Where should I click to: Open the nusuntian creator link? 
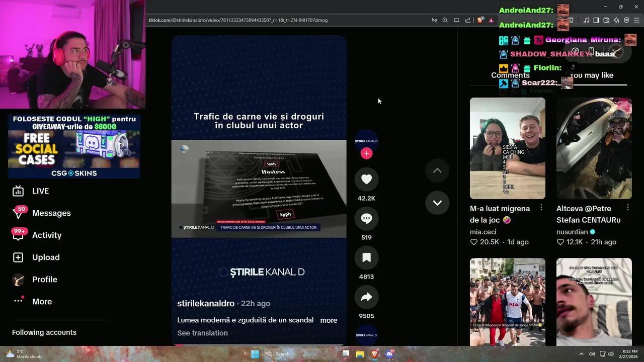[572, 232]
